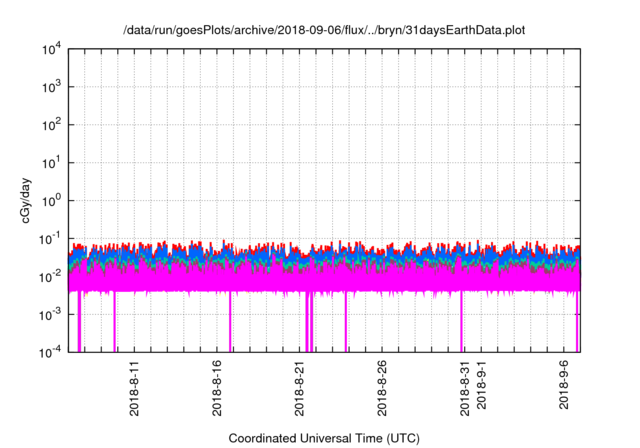Click the magenta dropout spike near 2018-8-31
640x448 pixels.
[x=462, y=321]
